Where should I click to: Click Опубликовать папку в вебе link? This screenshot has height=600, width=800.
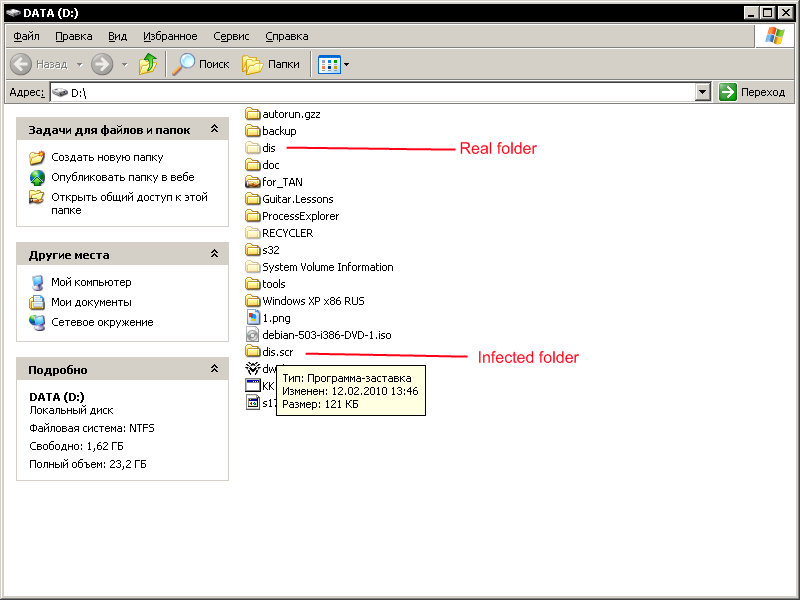(x=122, y=177)
